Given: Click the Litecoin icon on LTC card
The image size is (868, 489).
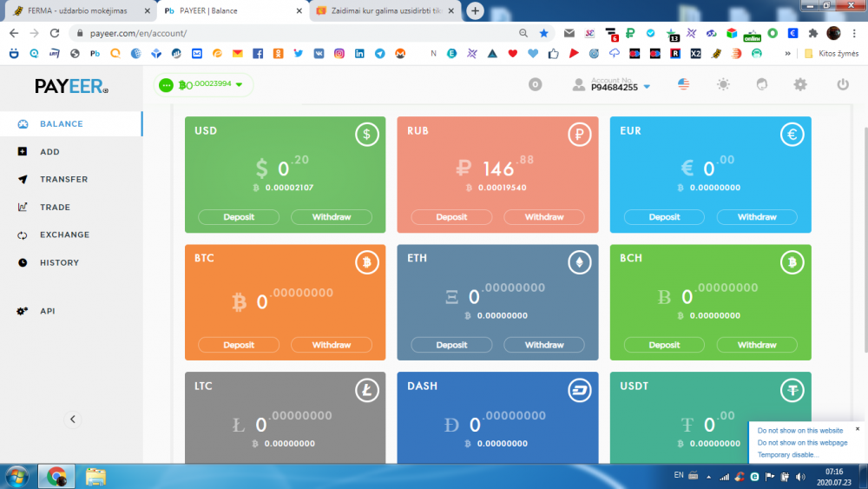Looking at the screenshot, I should pyautogui.click(x=366, y=391).
